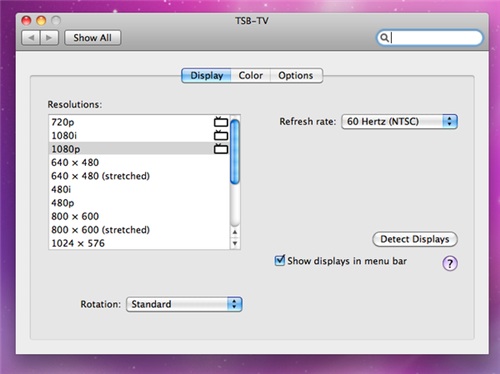Select the 640 × 480 resolution
The image size is (500, 374).
pyautogui.click(x=139, y=162)
